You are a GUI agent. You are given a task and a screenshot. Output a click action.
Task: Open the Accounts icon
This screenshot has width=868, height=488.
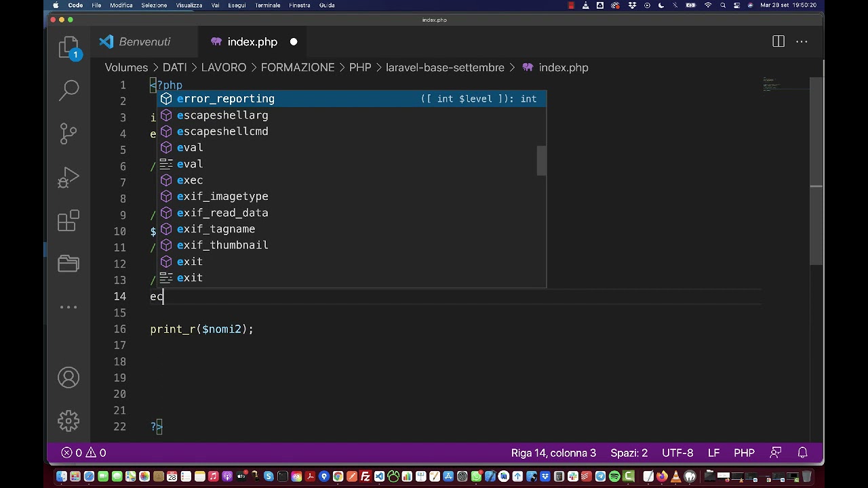(x=68, y=378)
